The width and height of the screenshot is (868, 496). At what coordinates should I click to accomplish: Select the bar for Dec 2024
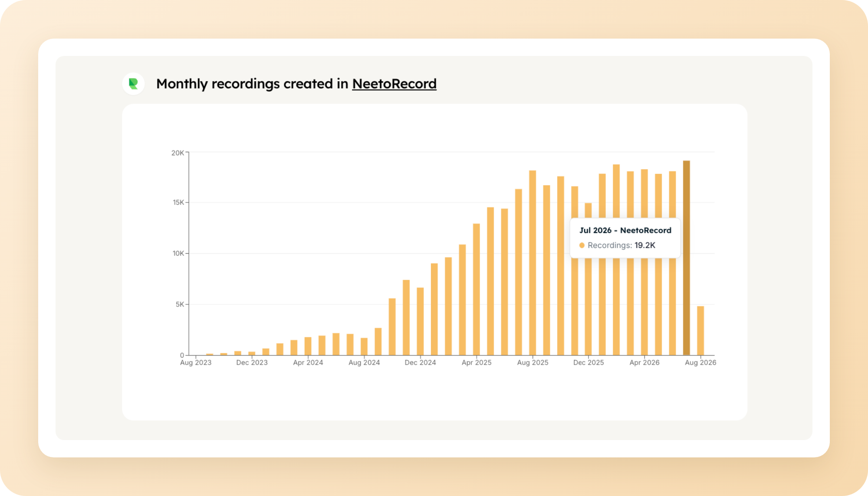coord(420,322)
